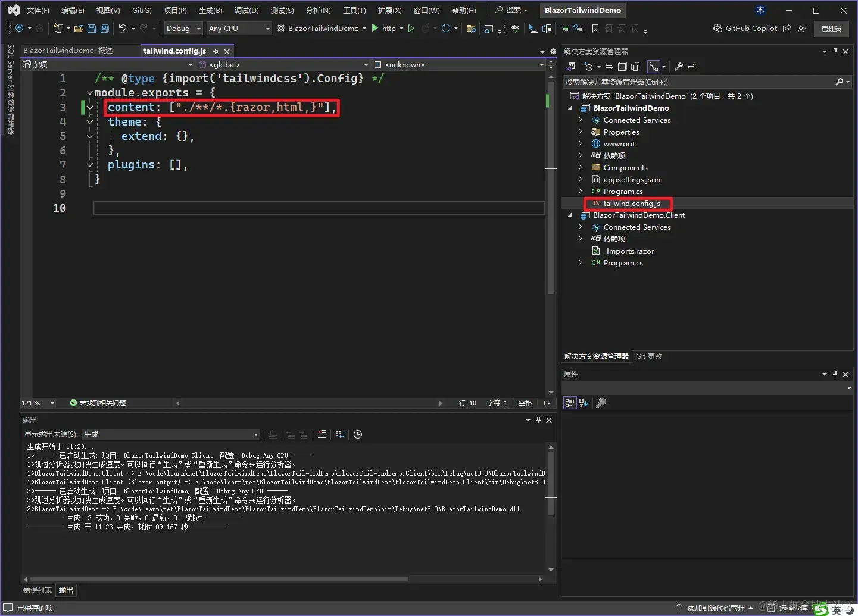Click the output panel's horizontal scrollbar
The image size is (858, 616).
tap(219, 579)
